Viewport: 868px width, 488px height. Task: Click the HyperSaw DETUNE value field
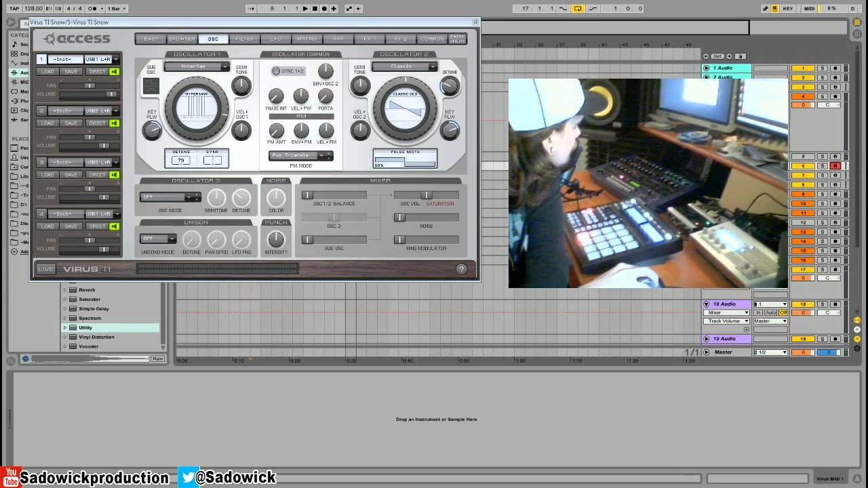(181, 161)
